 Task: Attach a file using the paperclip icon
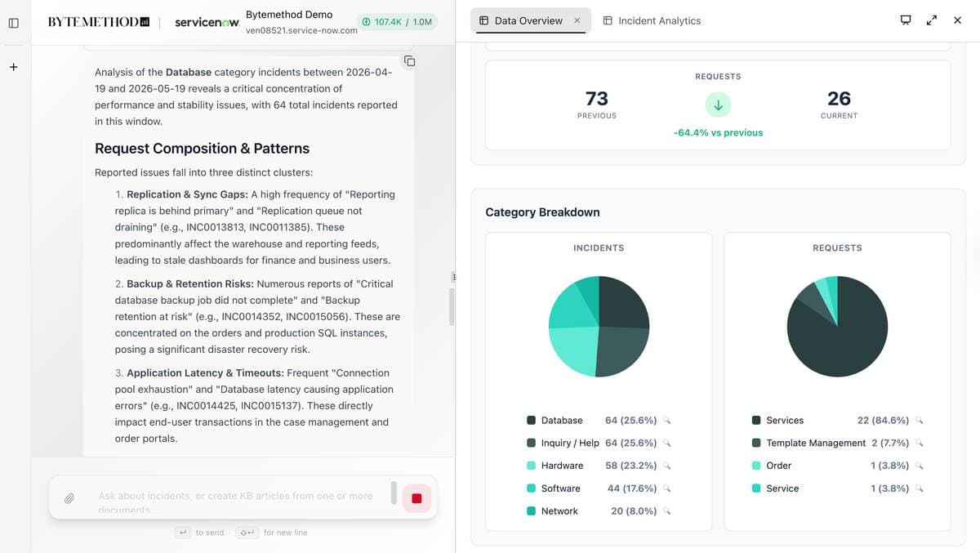pyautogui.click(x=70, y=497)
